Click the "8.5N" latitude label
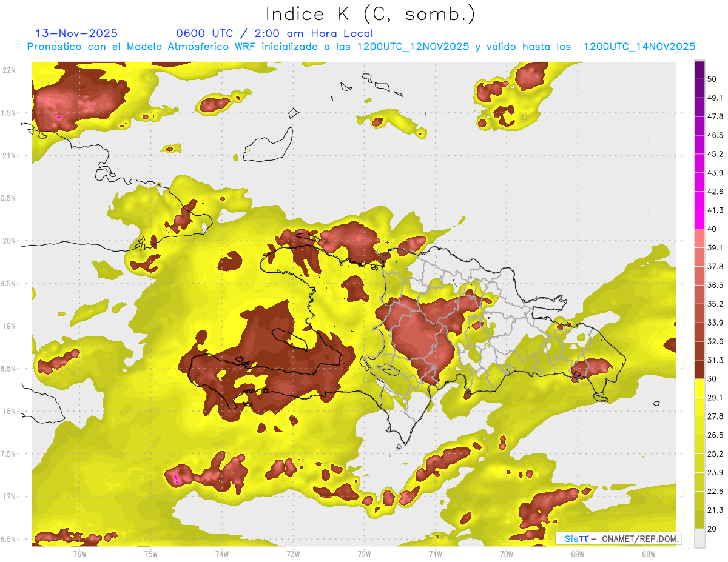728x562 pixels. pos(8,369)
